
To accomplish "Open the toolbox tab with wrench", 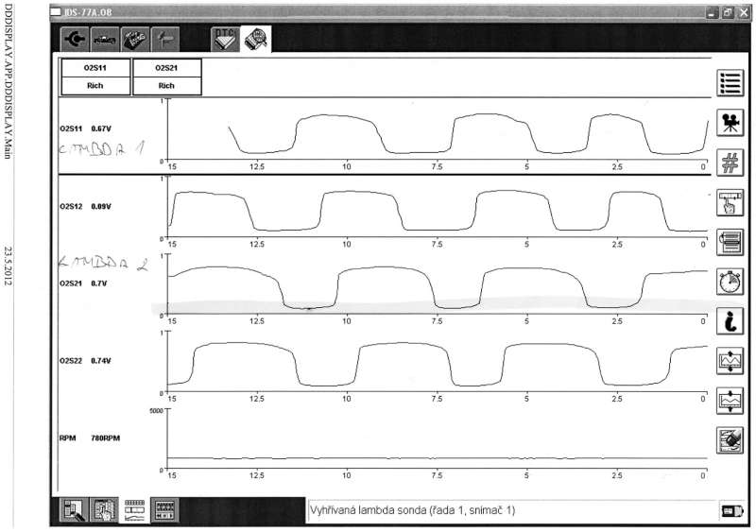I will [135, 39].
